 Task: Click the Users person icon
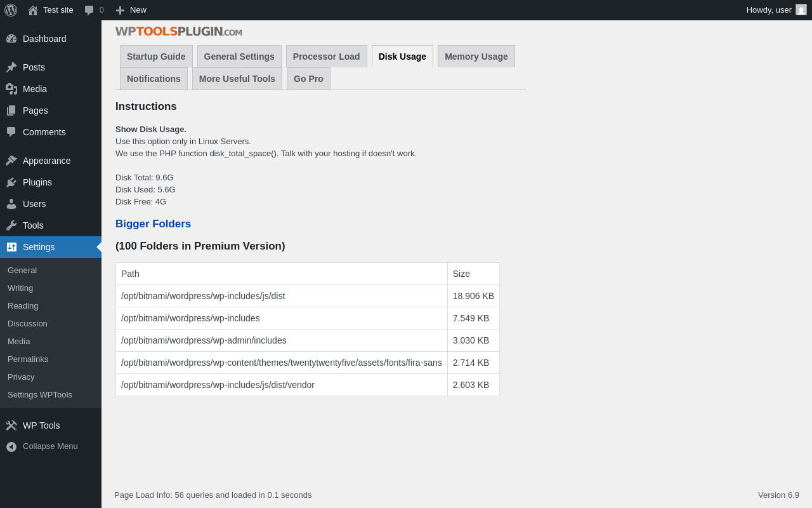(x=11, y=204)
